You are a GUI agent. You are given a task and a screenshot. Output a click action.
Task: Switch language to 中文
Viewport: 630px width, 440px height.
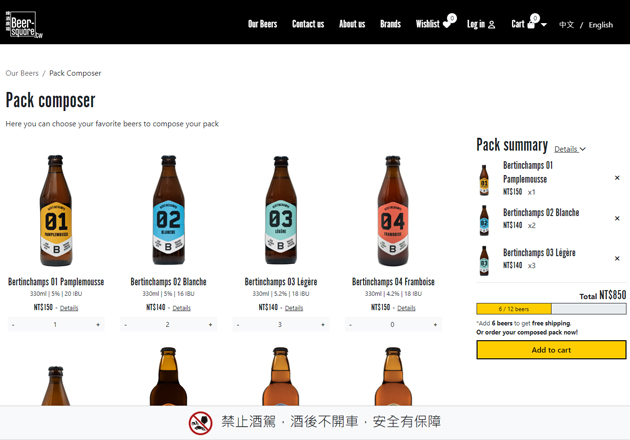[x=567, y=25]
